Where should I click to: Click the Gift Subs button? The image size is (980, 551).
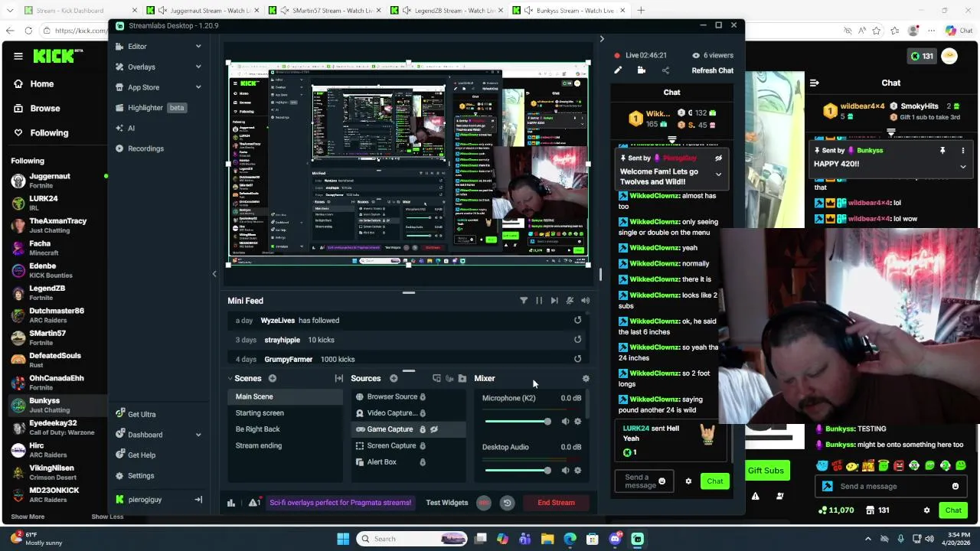(x=766, y=471)
